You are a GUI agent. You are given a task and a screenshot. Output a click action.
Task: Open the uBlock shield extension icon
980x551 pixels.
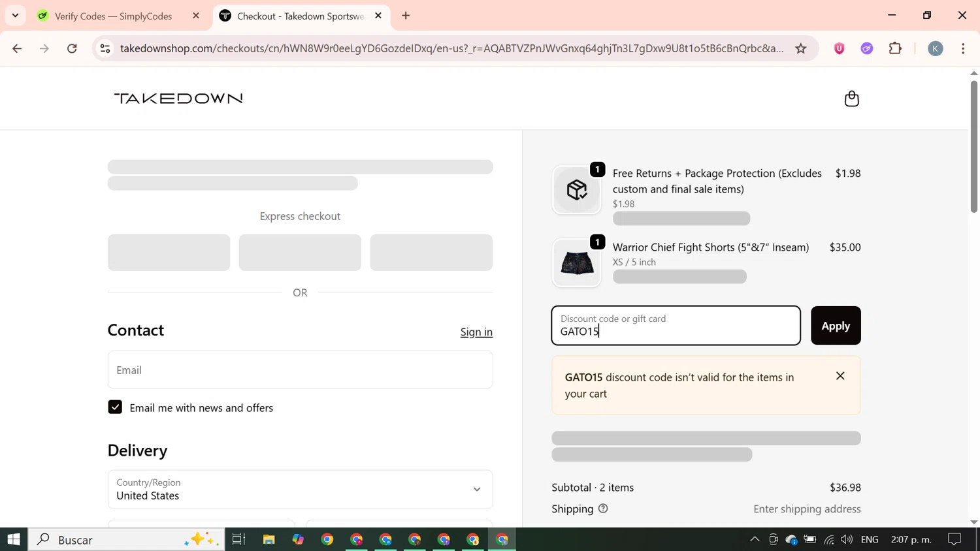840,48
